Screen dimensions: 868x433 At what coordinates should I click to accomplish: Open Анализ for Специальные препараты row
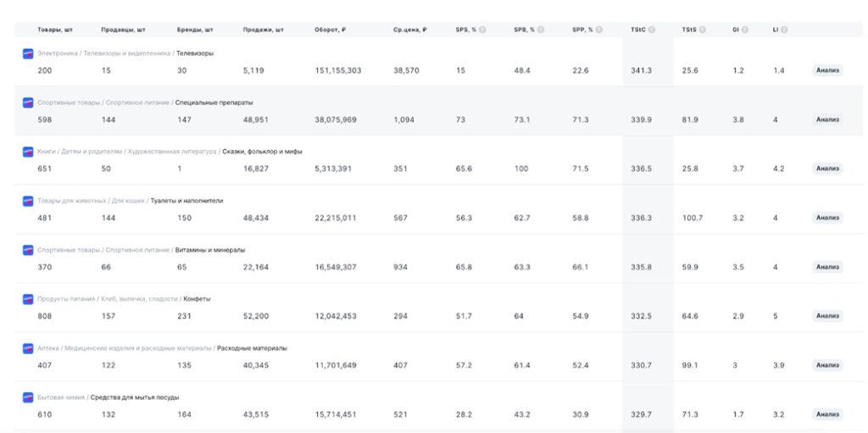827,119
